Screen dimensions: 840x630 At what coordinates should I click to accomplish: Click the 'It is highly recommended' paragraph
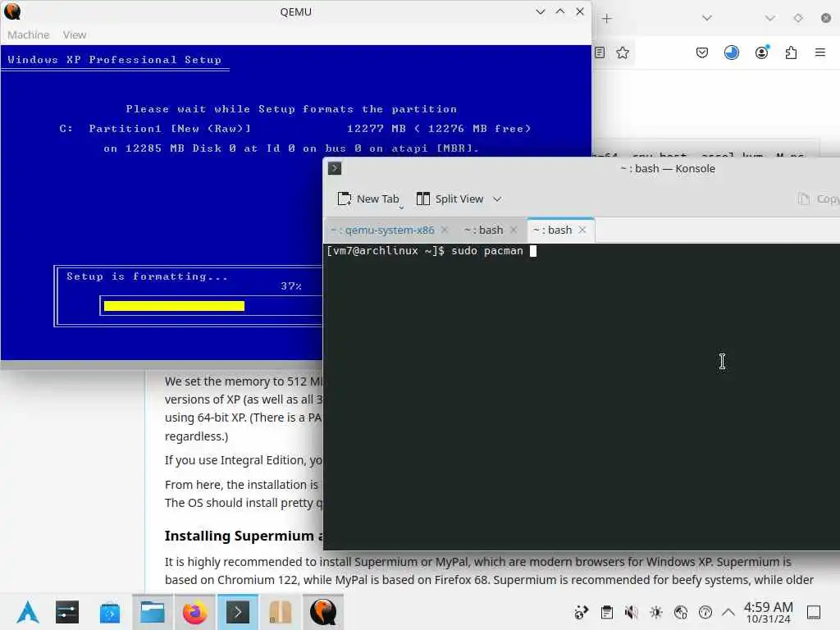pos(489,571)
